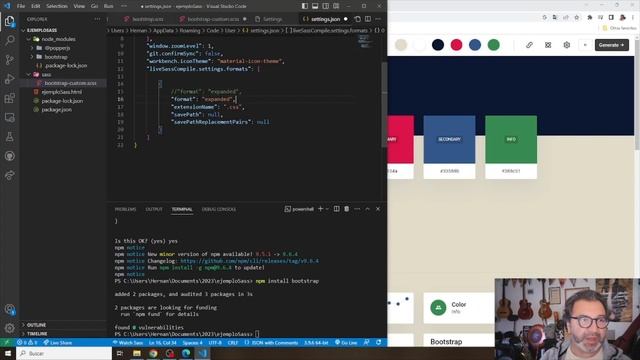Open the Manage gear in the activity bar

point(9,328)
